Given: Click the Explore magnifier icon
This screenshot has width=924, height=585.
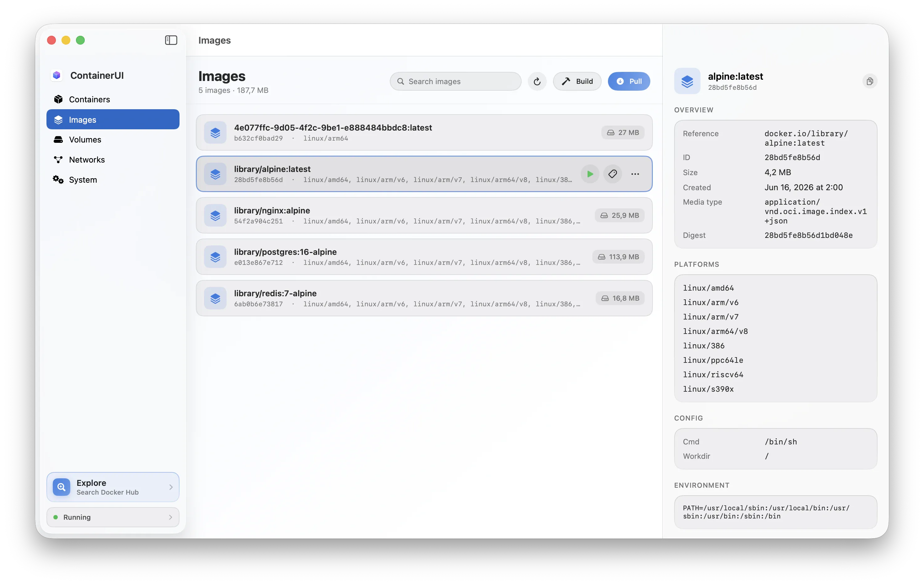Looking at the screenshot, I should click(x=62, y=487).
